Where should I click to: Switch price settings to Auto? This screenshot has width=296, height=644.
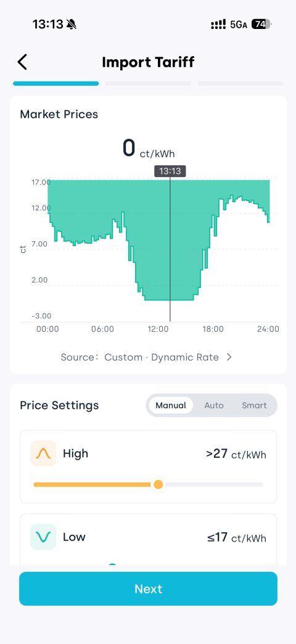(214, 405)
